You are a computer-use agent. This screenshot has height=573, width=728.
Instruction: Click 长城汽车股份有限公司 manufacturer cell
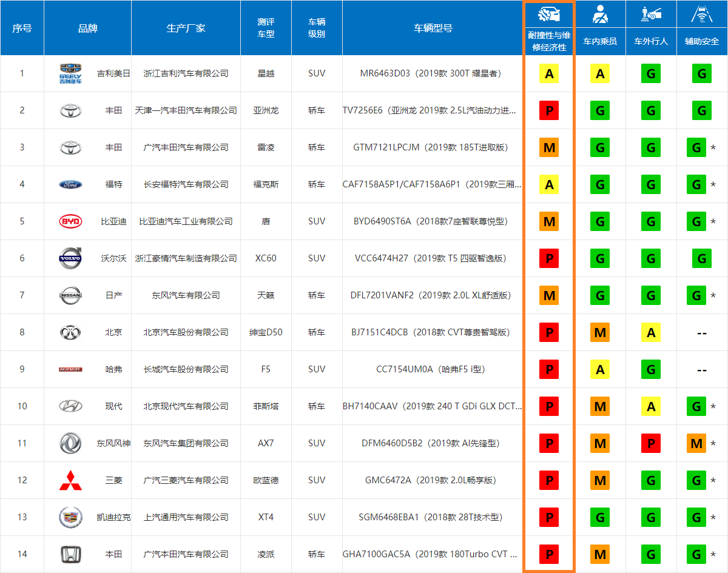click(186, 369)
